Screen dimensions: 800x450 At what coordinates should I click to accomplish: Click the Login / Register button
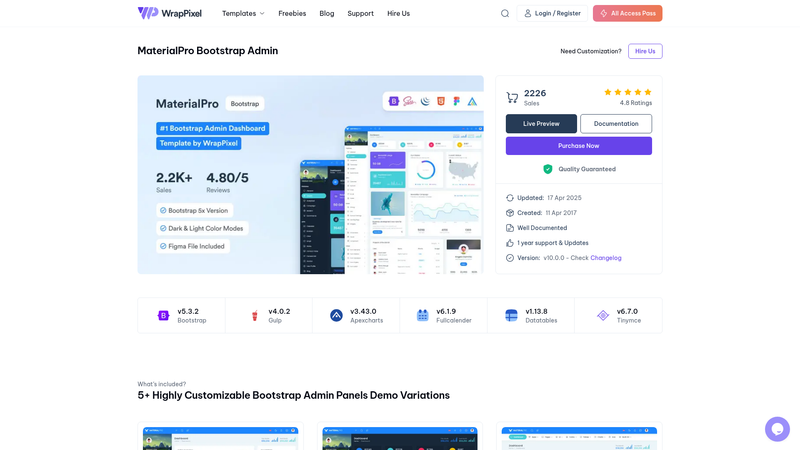[x=552, y=13]
